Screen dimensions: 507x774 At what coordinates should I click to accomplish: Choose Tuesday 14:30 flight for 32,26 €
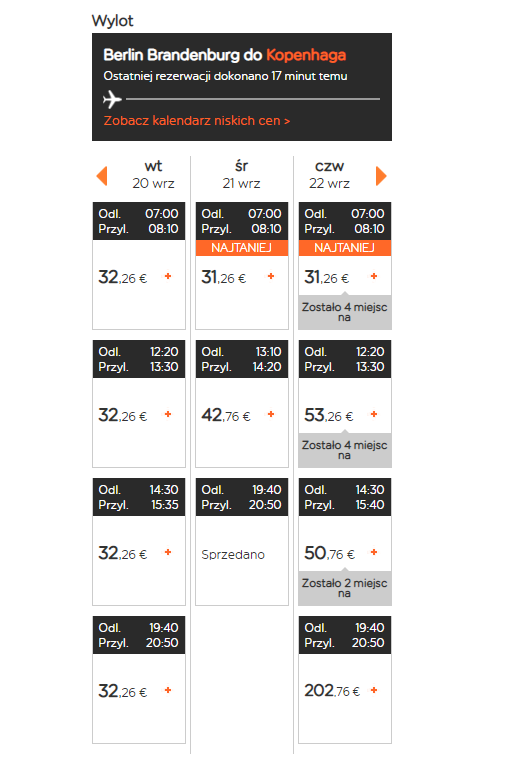coord(139,542)
